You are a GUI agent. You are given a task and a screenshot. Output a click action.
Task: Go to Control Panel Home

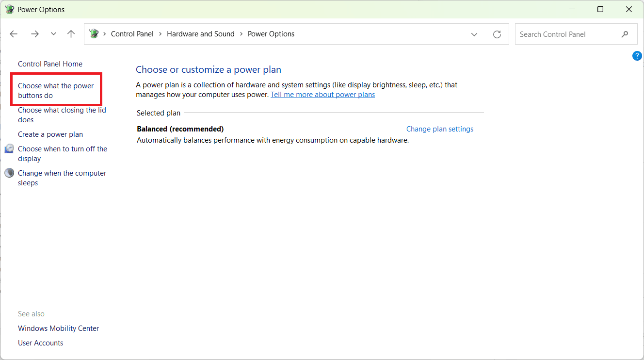click(50, 64)
